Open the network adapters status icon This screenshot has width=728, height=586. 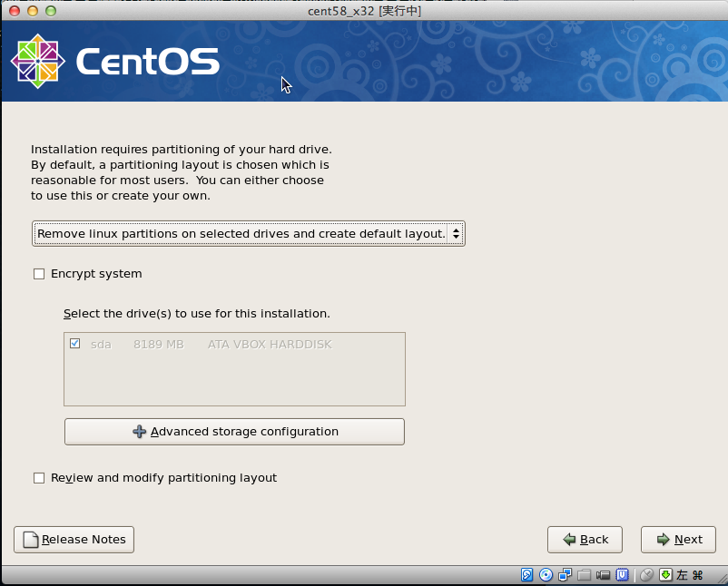click(x=565, y=575)
